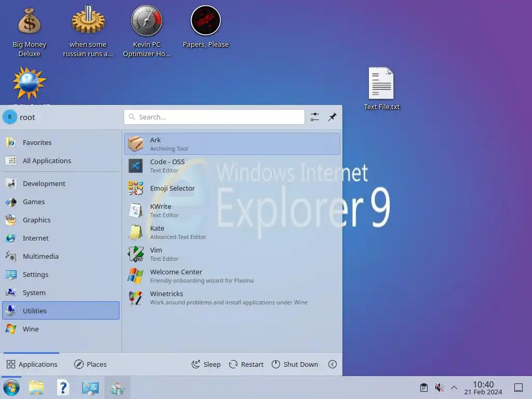The image size is (532, 399).
Task: Launch Welcome Center icon
Action: [136, 276]
